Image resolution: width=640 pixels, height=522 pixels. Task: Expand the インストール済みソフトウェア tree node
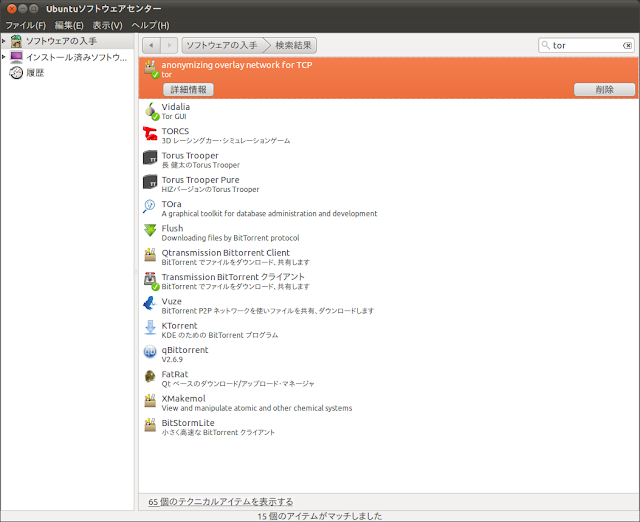pyautogui.click(x=4, y=57)
